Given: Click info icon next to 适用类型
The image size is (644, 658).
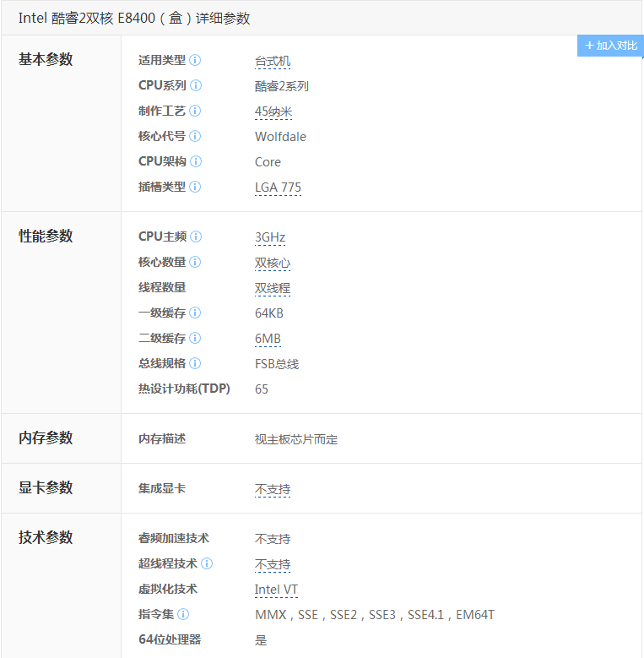Looking at the screenshot, I should (195, 60).
